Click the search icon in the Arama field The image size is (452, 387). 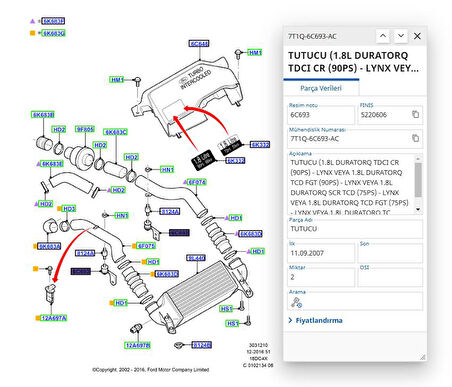[x=296, y=302]
